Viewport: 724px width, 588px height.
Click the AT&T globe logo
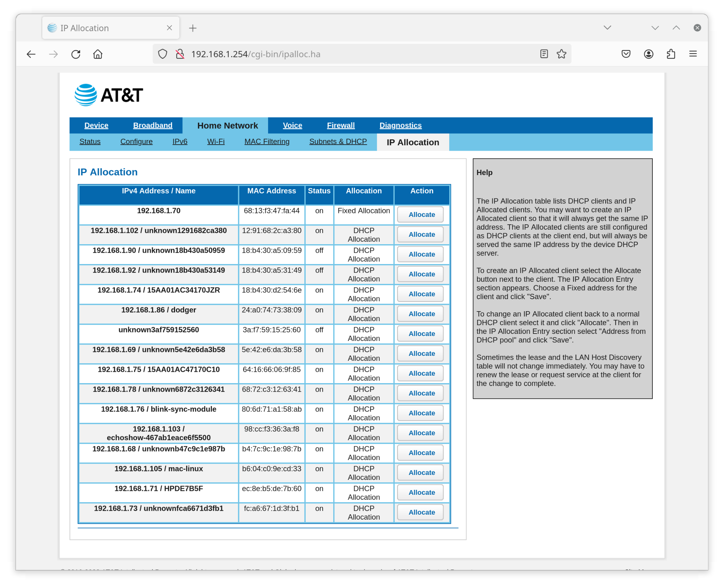(x=85, y=95)
